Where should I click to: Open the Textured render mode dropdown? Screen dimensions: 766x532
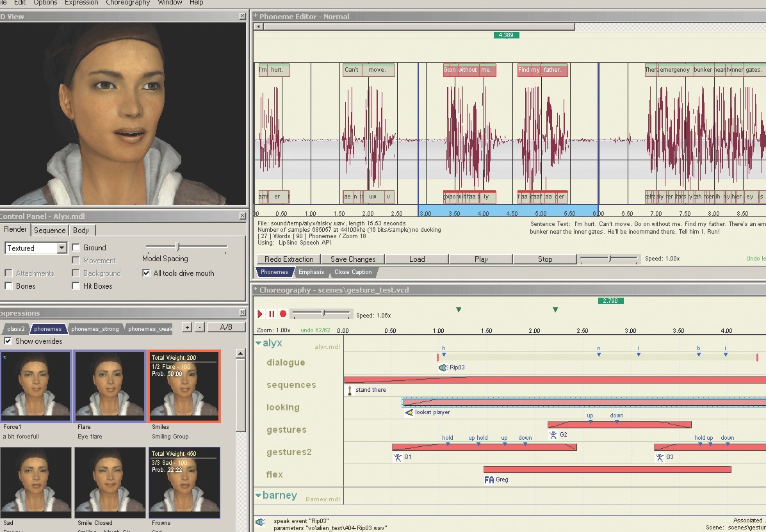[x=61, y=248]
